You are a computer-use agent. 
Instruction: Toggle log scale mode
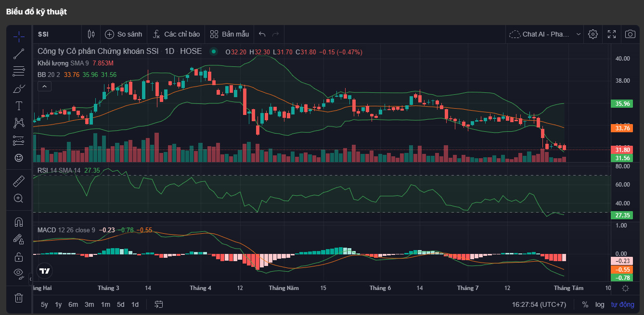click(x=600, y=304)
